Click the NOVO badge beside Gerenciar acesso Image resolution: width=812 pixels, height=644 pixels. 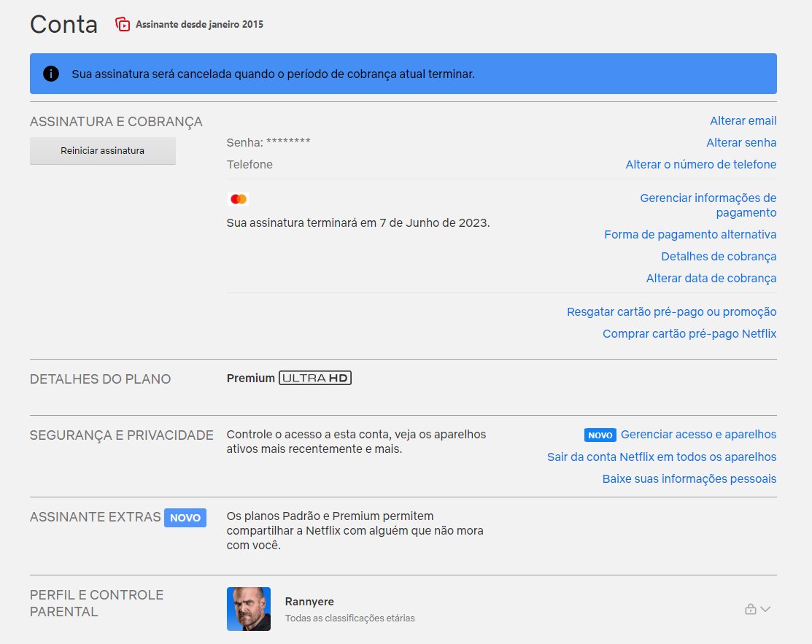coord(600,435)
